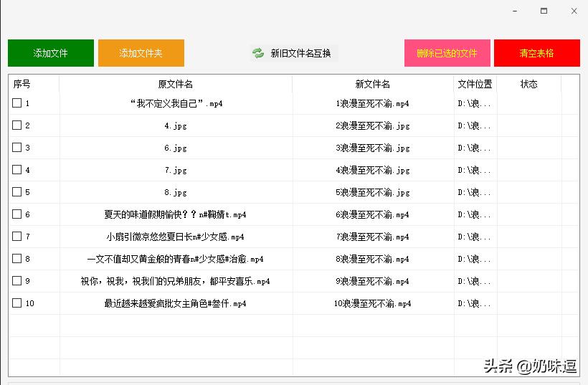Tick the checkbox for row 5
Image resolution: width=588 pixels, height=385 pixels.
(x=17, y=192)
